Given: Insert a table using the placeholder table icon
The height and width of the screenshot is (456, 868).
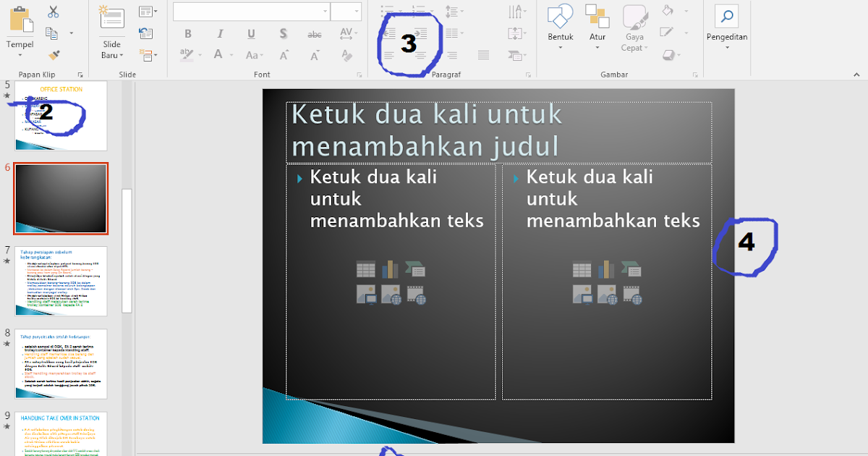Looking at the screenshot, I should (x=365, y=269).
